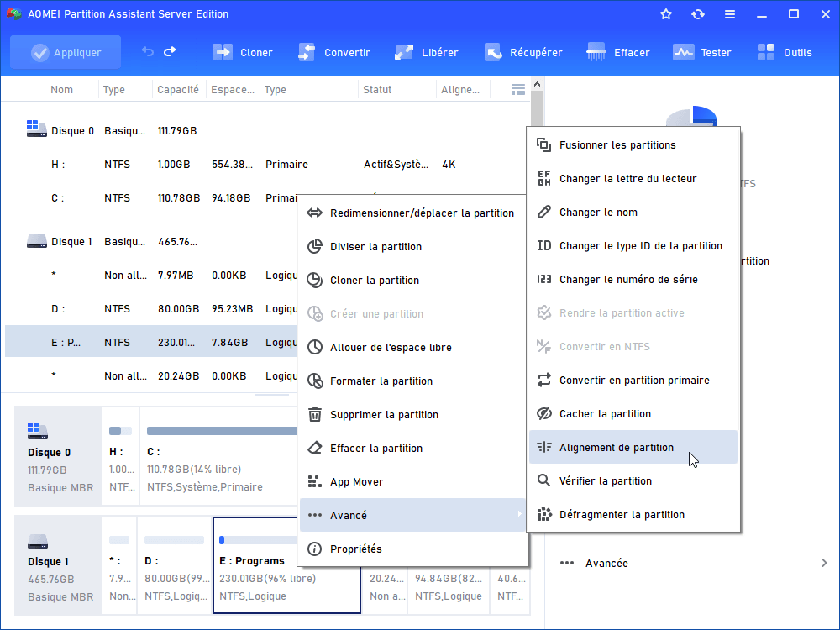Click the info icon beside Propriétés

(x=315, y=549)
